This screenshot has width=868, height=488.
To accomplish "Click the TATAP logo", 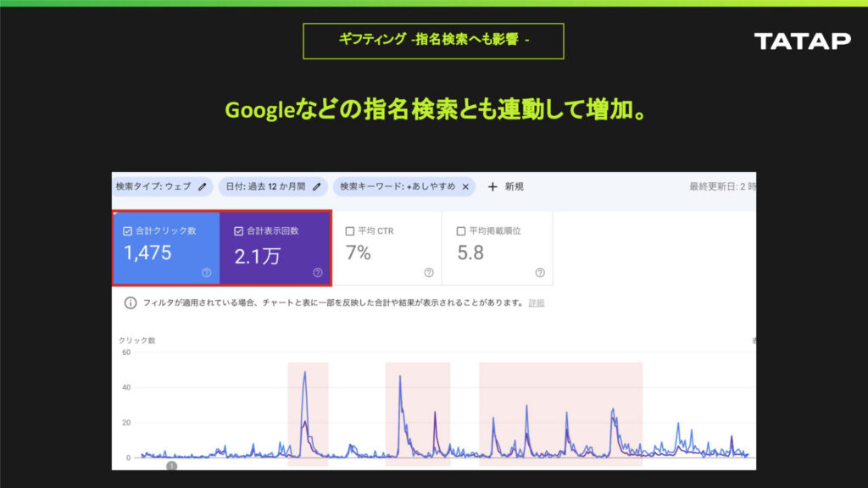I will (802, 41).
